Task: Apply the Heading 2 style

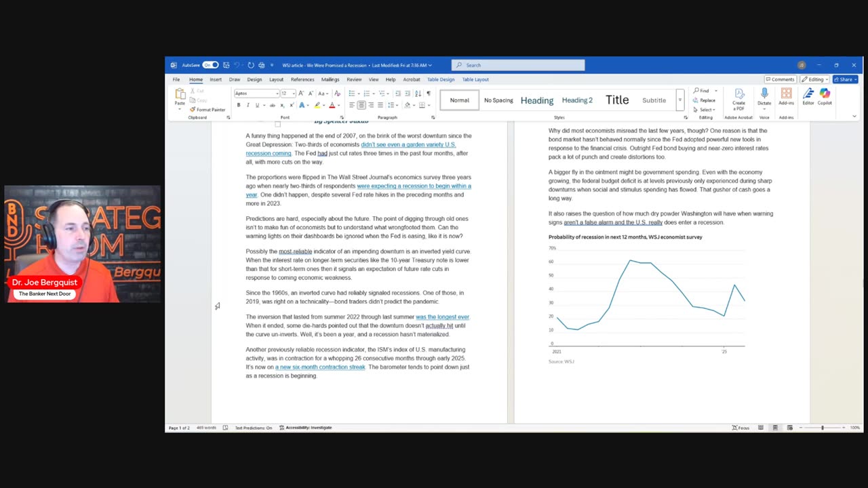Action: [x=577, y=100]
